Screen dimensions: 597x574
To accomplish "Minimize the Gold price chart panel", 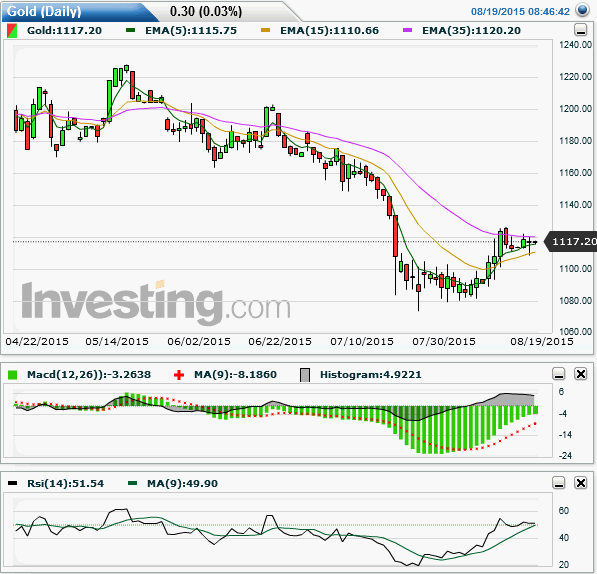I will tap(580, 30).
